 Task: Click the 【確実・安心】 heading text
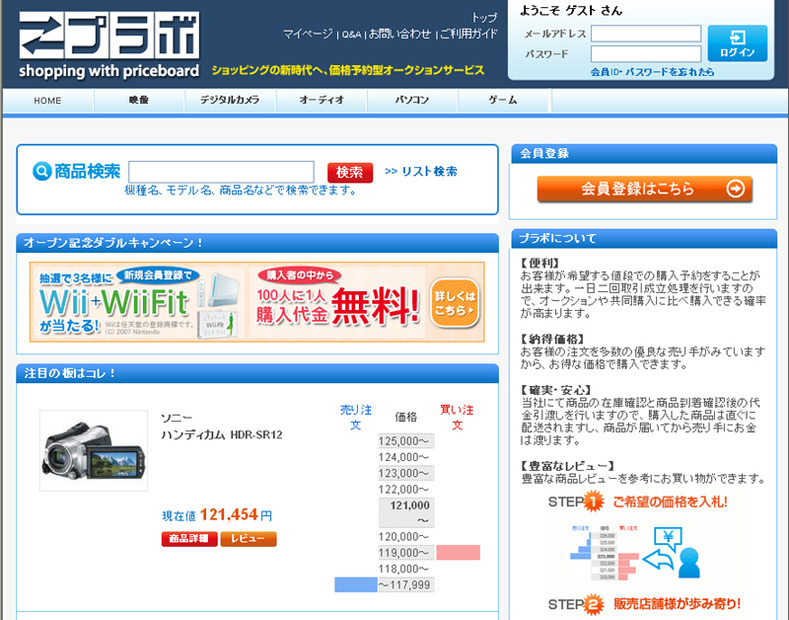556,390
